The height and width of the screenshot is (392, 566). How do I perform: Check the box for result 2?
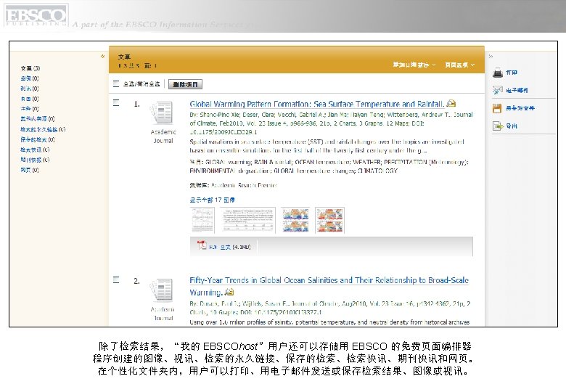116,279
